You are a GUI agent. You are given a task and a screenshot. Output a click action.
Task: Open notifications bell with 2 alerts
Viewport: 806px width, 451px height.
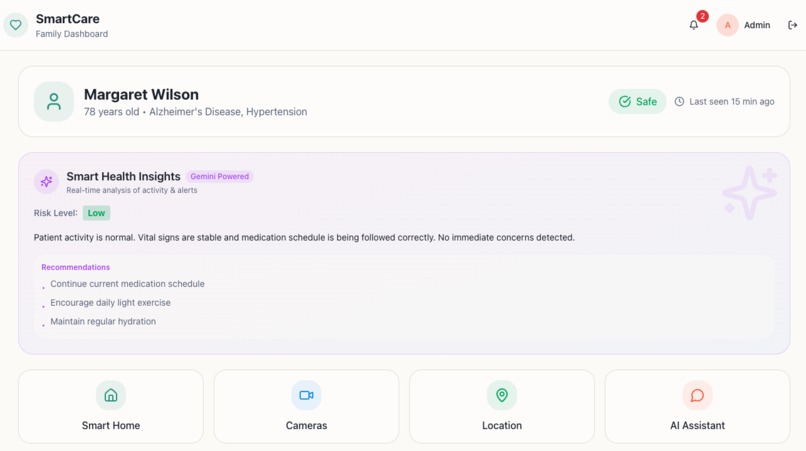point(693,25)
